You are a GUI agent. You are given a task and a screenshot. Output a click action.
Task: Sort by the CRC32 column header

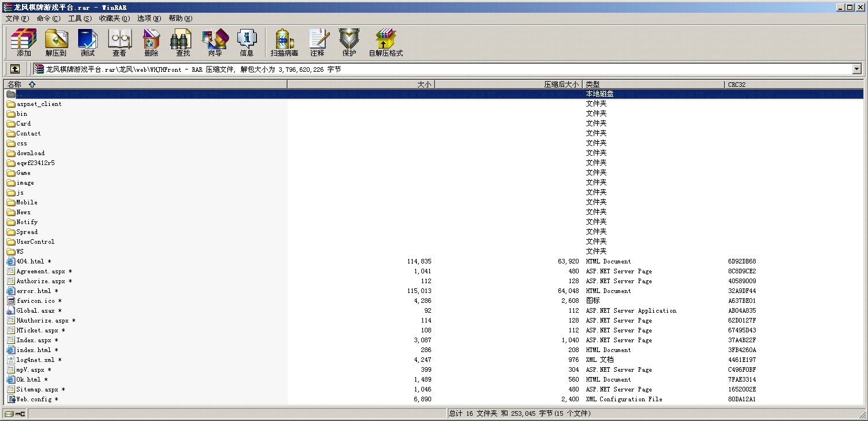click(x=793, y=85)
